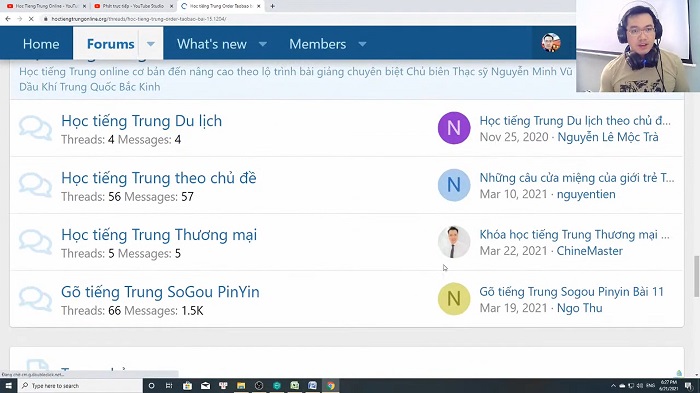
Task: Open Ngo Thu's profile link
Action: [x=579, y=308]
